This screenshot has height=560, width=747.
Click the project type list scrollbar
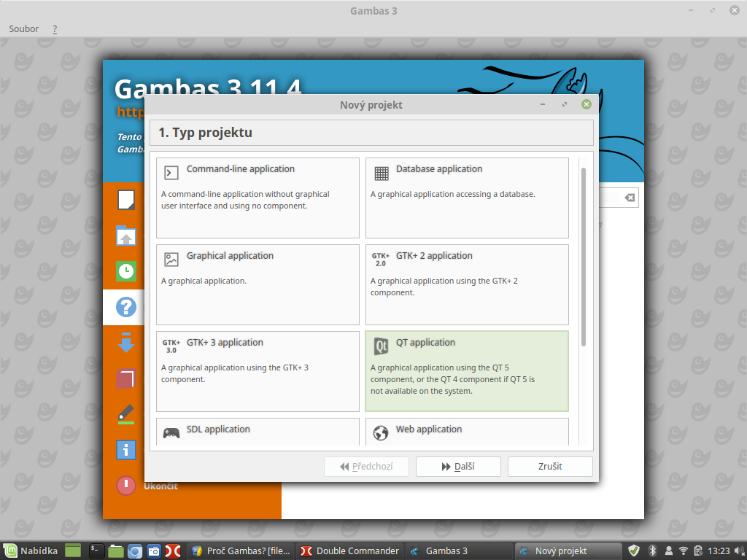click(x=583, y=257)
